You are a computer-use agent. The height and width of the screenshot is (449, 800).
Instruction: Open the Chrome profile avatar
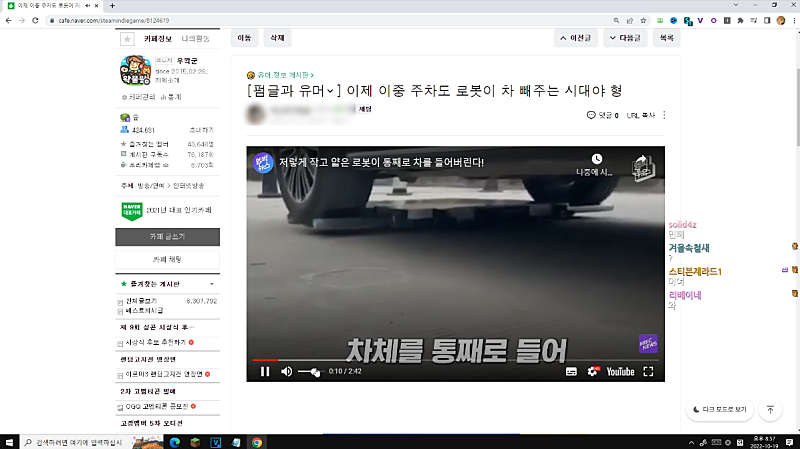pyautogui.click(x=781, y=20)
